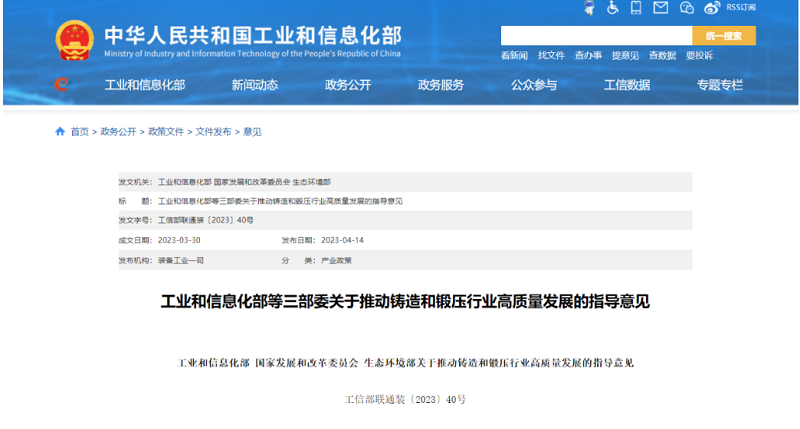The width and height of the screenshot is (800, 429).
Task: Open the 政务公开 navigation menu
Action: pos(347,85)
